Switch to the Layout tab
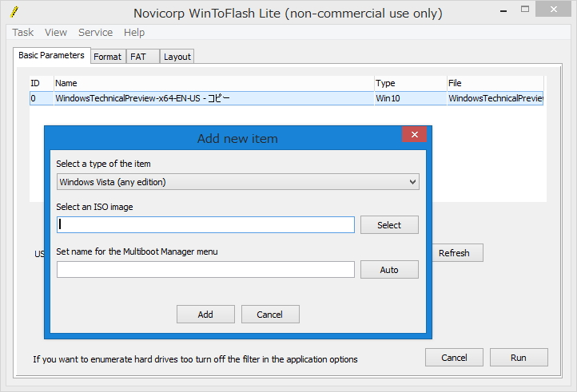Screen dimensions: 577x392 click(177, 57)
